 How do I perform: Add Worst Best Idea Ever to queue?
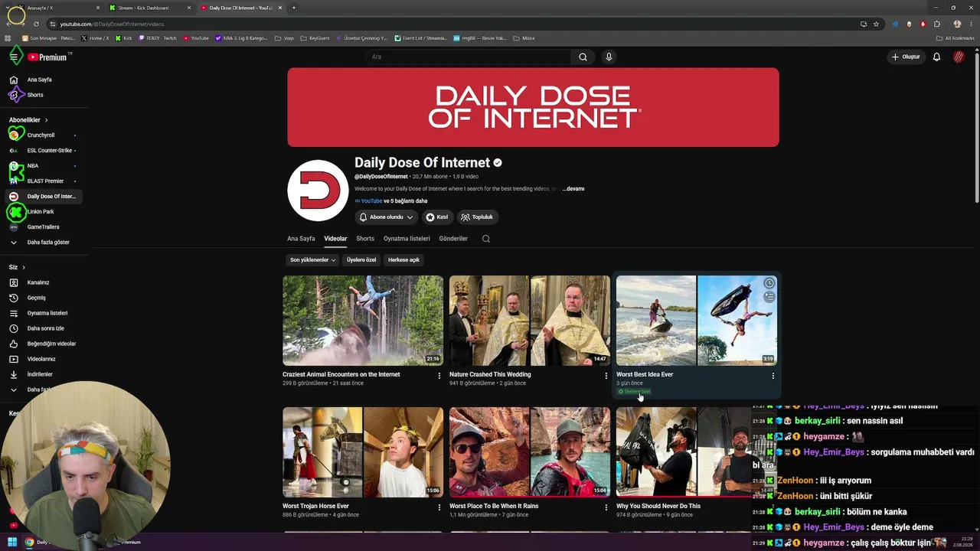pos(769,296)
